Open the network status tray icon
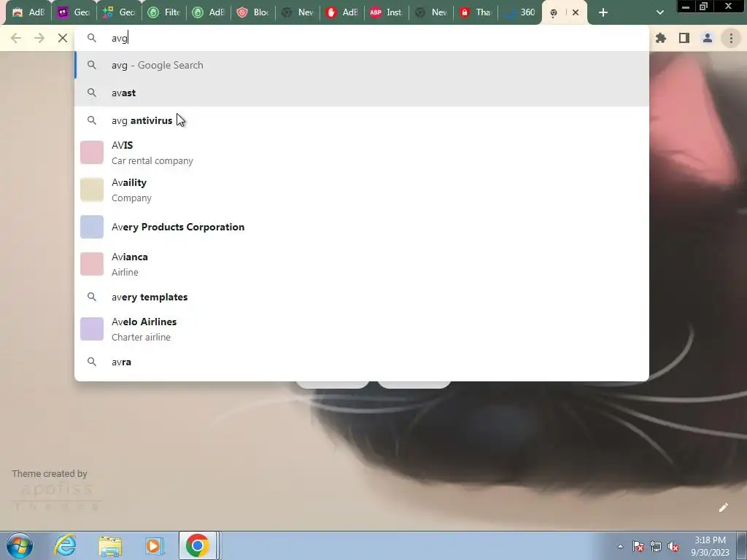Screen dimensions: 747x560 point(656,546)
